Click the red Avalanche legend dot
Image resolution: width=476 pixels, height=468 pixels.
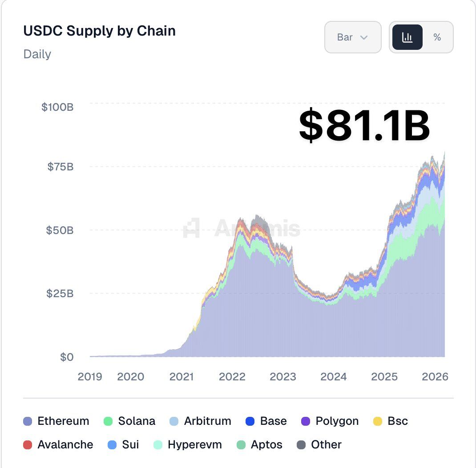tap(28, 444)
